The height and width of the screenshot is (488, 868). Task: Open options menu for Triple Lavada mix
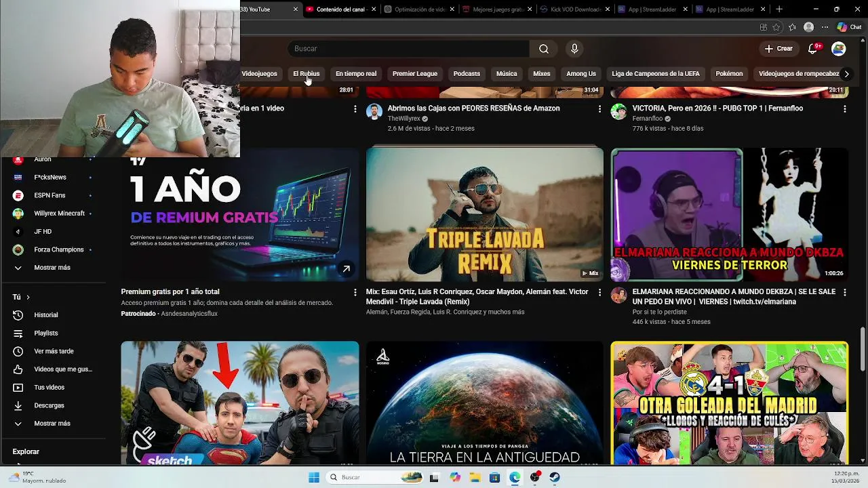pos(599,292)
